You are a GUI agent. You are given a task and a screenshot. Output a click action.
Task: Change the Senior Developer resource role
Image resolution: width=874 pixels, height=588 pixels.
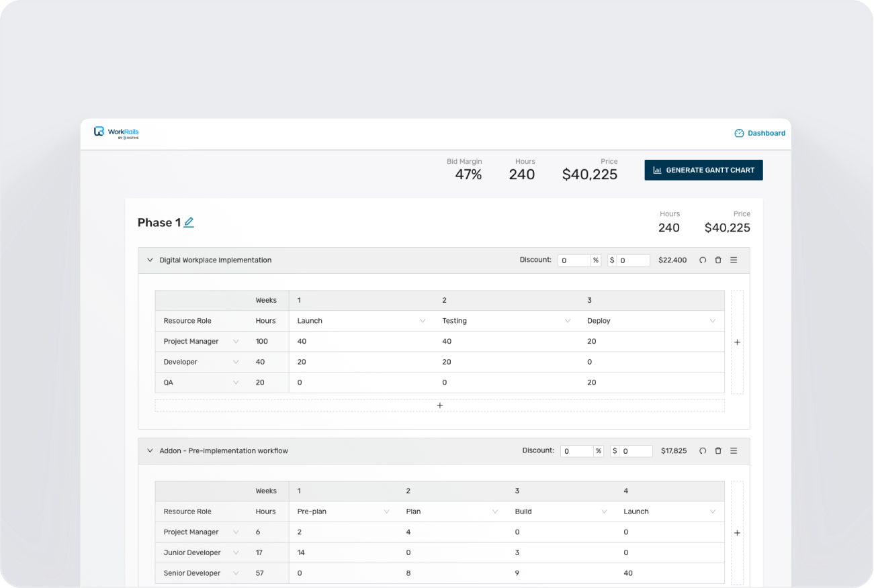point(202,573)
